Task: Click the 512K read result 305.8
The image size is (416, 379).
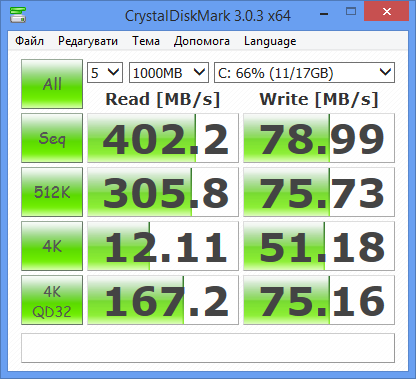Action: (x=163, y=192)
